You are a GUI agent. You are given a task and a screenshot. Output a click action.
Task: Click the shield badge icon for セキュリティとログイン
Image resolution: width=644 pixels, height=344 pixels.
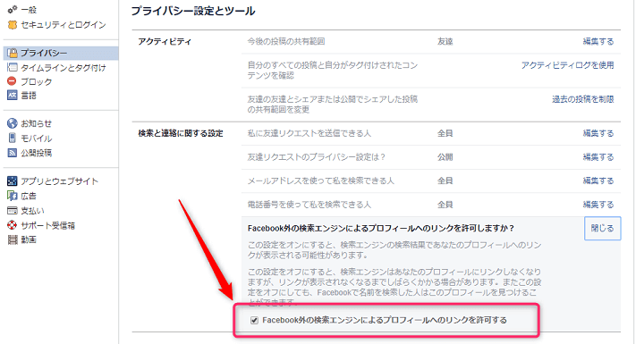click(13, 25)
